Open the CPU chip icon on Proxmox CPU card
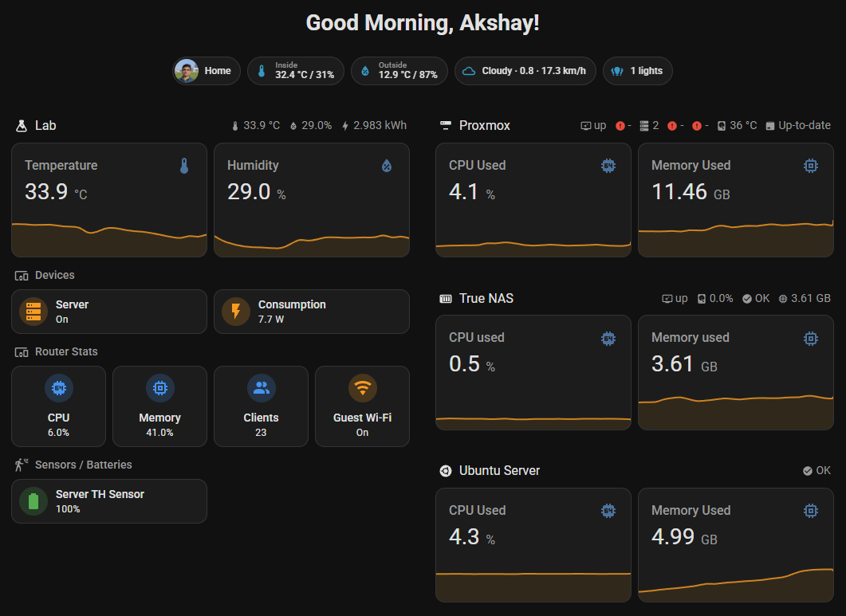 pyautogui.click(x=608, y=166)
